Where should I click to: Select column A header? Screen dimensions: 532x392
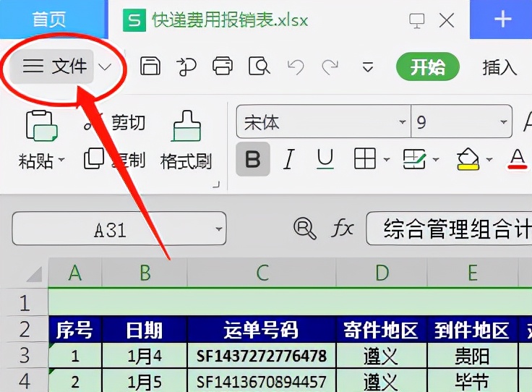(x=75, y=273)
